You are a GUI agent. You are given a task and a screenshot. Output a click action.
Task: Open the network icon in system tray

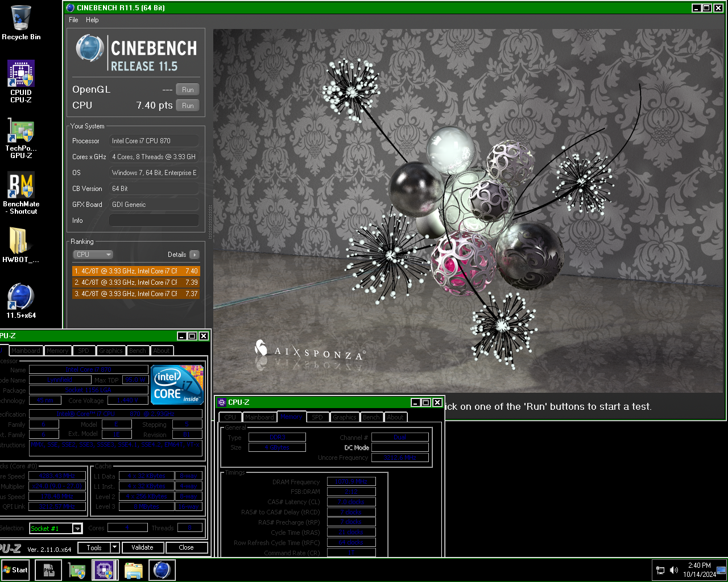(x=660, y=570)
